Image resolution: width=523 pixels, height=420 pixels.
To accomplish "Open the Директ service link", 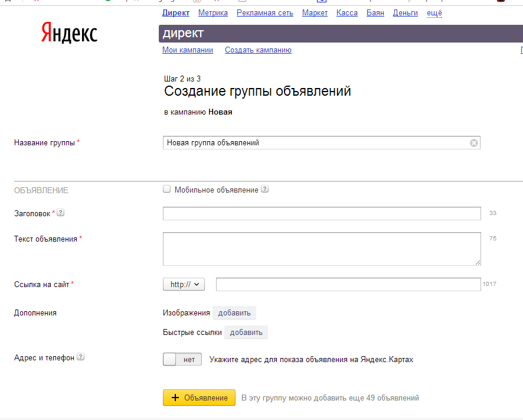I will [176, 12].
